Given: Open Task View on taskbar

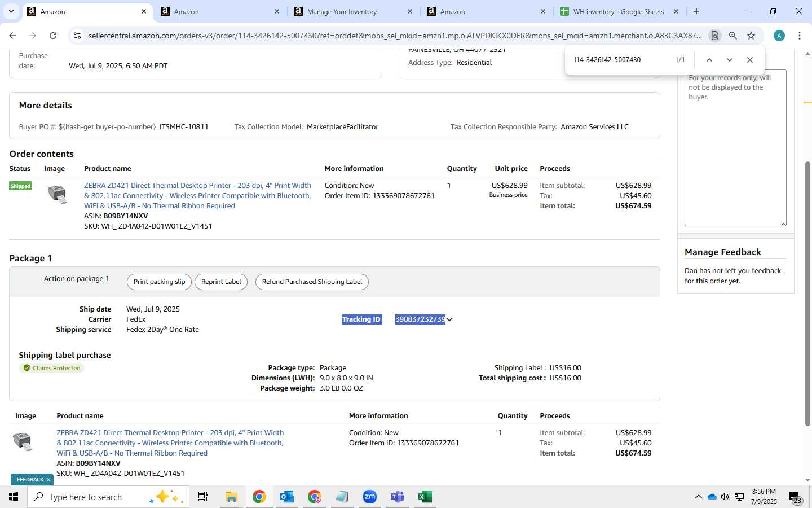Looking at the screenshot, I should click(x=203, y=497).
